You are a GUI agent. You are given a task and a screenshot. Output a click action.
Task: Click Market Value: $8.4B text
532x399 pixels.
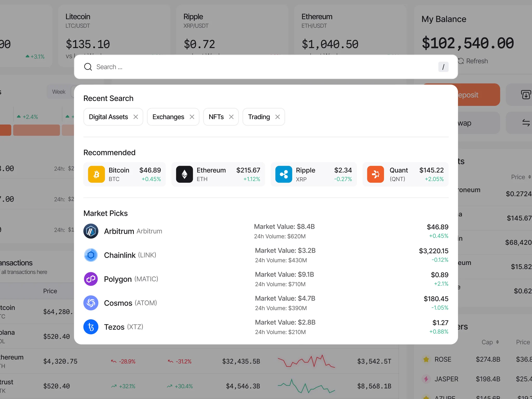(x=284, y=227)
